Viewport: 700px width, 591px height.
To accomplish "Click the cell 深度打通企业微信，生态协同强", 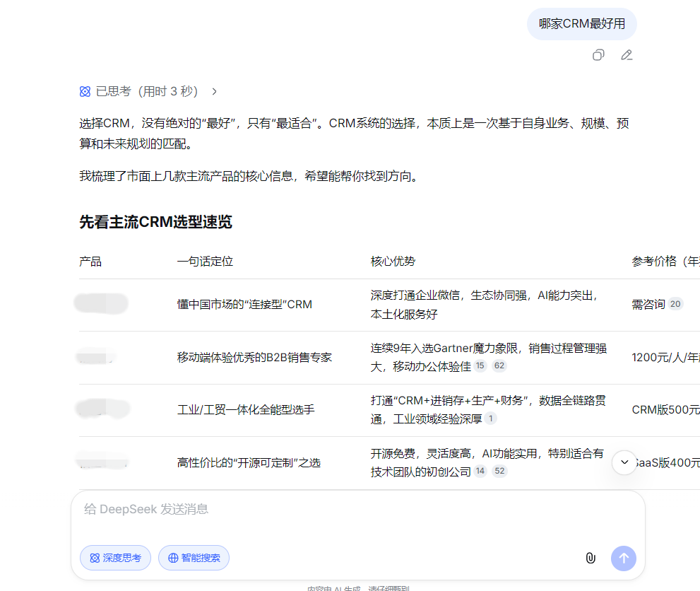I will 485,305.
